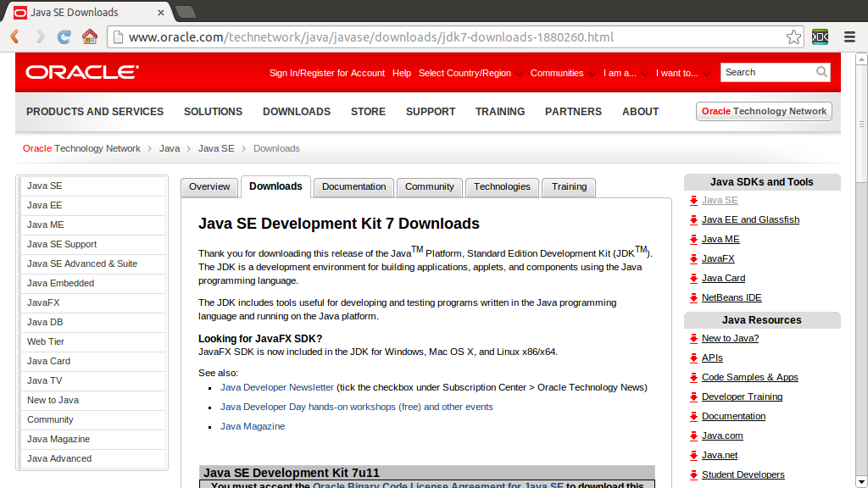Click download arrow icon beside Java.com
868x488 pixels.
[x=693, y=436]
